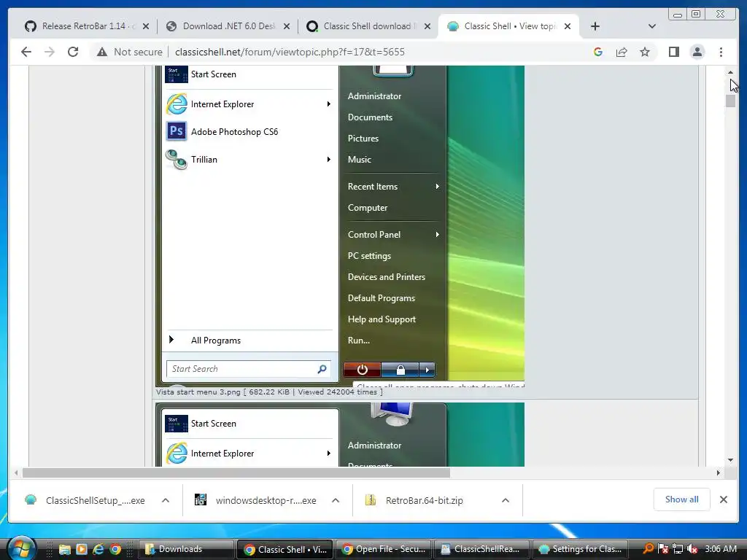Click the 3:06 AM clock
This screenshot has height=560, width=747.
click(721, 549)
